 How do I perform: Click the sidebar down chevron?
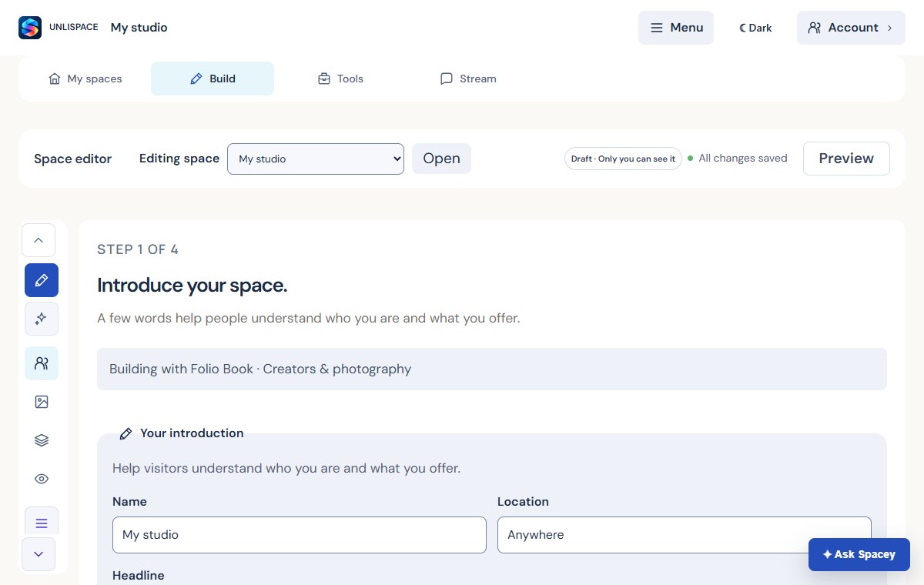pyautogui.click(x=38, y=554)
